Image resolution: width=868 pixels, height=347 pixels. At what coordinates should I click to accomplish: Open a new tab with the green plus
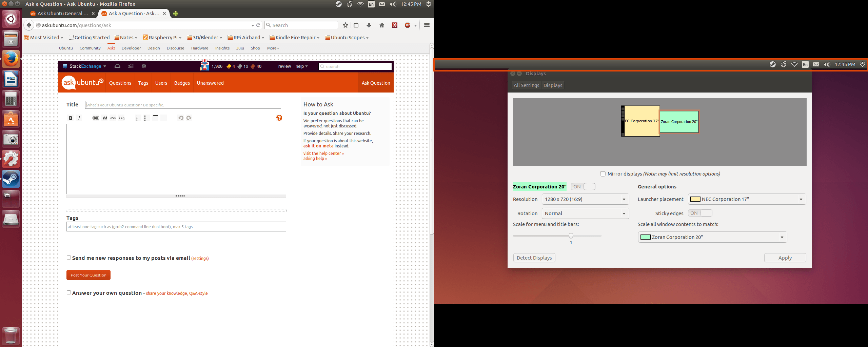point(175,14)
